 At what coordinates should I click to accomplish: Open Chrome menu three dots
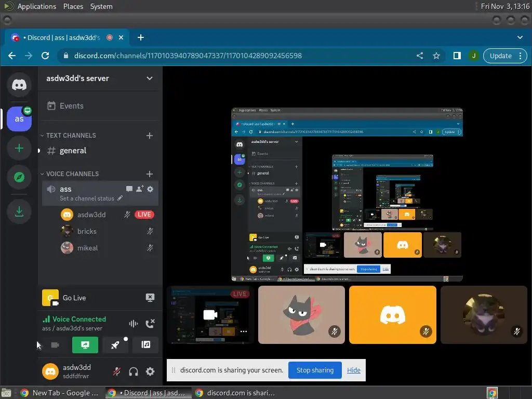click(x=521, y=56)
